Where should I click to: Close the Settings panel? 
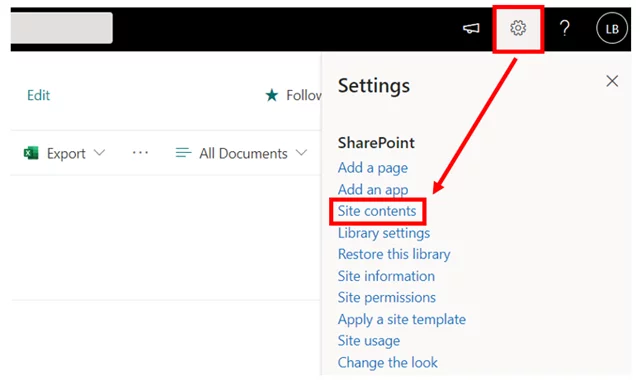[612, 81]
